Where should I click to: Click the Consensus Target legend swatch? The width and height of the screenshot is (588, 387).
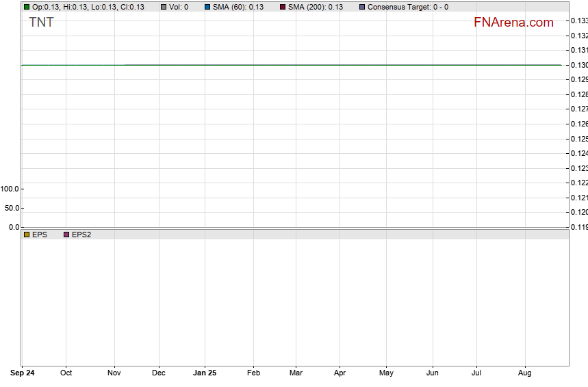click(362, 7)
